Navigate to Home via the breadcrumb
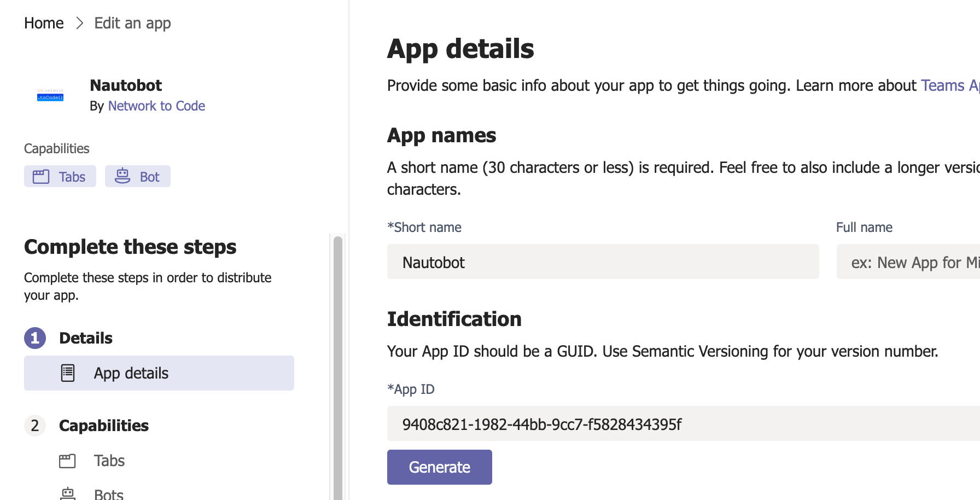 point(43,23)
